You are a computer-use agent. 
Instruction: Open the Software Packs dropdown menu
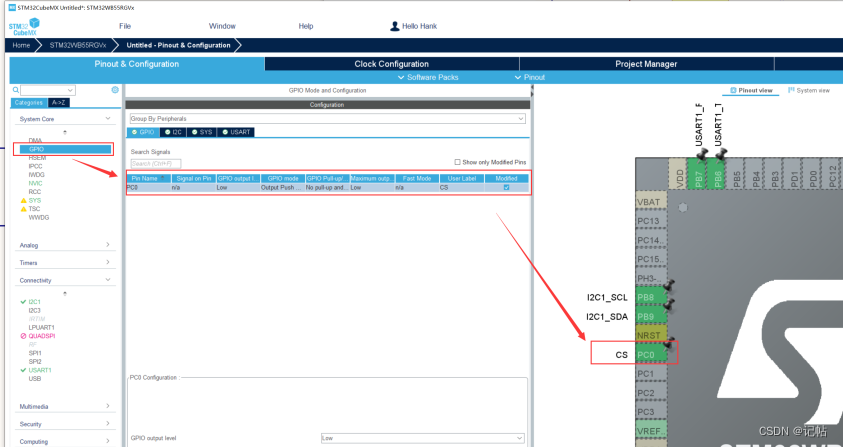428,77
